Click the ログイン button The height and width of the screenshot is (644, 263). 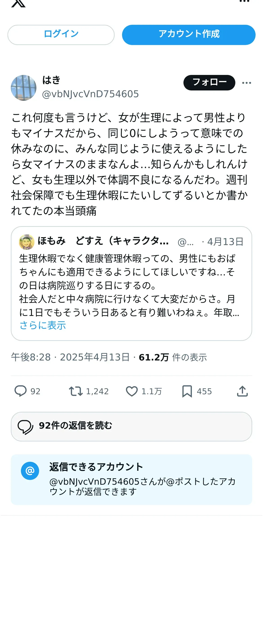[x=61, y=35]
